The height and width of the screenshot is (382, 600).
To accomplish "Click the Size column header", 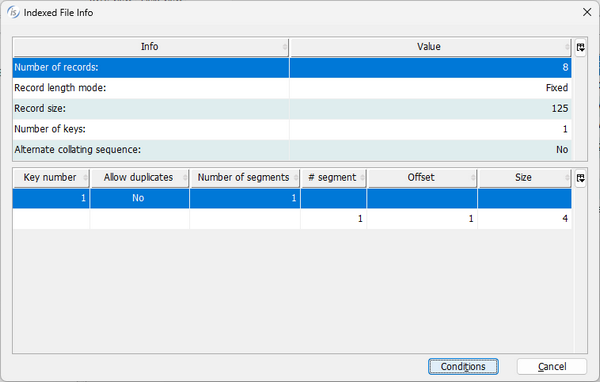I will coord(525,178).
